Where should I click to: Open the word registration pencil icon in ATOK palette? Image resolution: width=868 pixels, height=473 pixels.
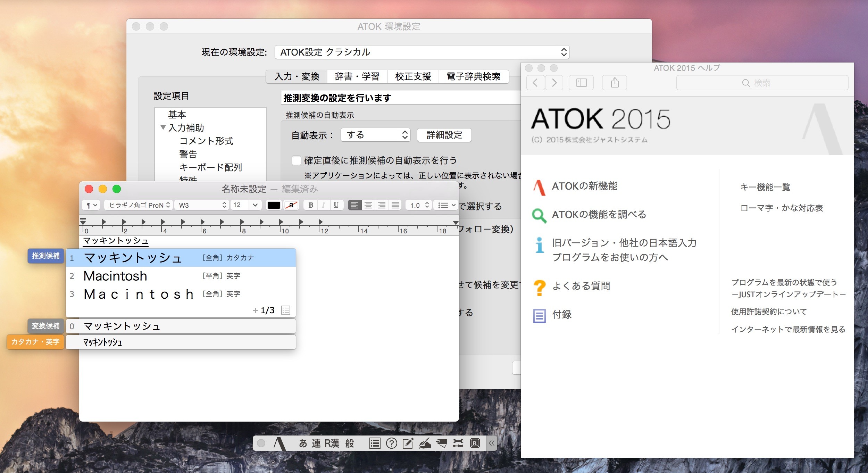tap(408, 443)
